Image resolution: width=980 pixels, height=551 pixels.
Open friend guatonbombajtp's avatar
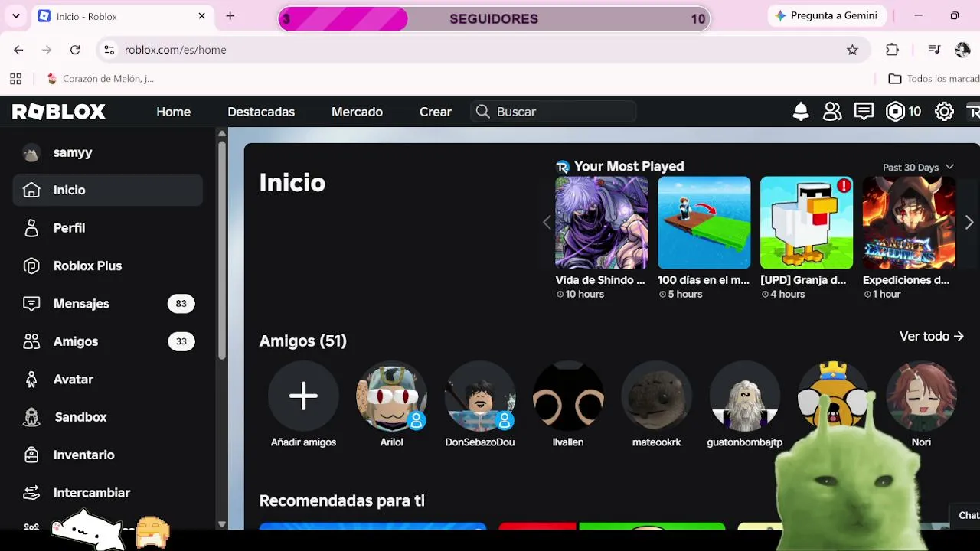point(745,396)
